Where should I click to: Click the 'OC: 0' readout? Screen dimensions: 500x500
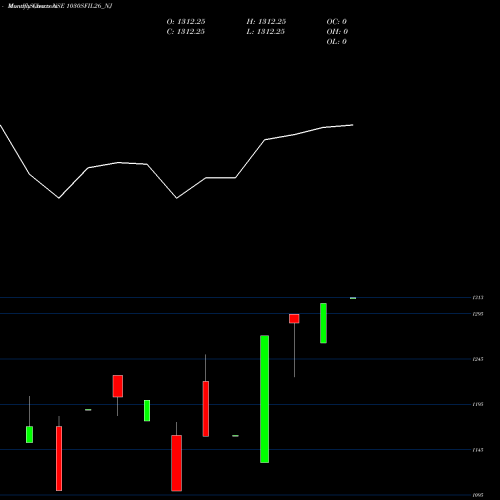pos(336,22)
